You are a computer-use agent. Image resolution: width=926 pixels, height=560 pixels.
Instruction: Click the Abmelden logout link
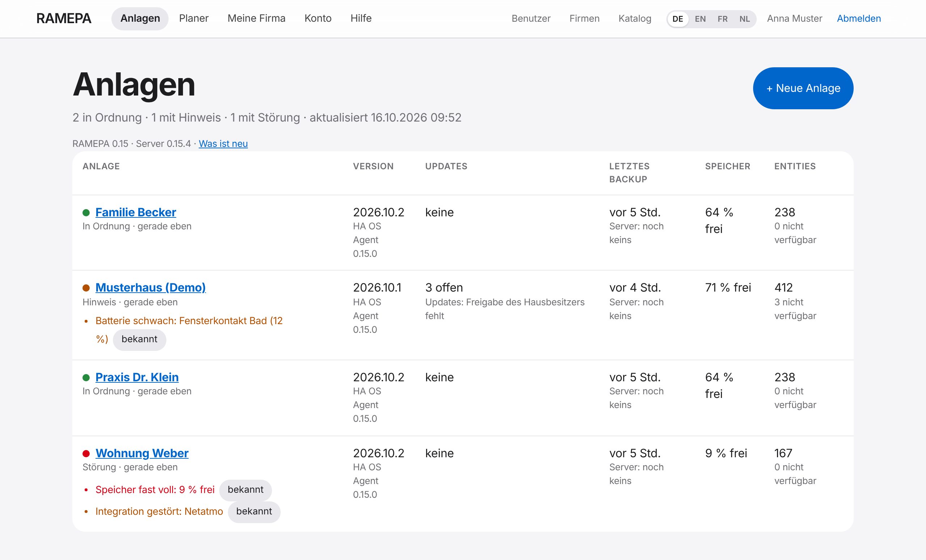click(859, 18)
